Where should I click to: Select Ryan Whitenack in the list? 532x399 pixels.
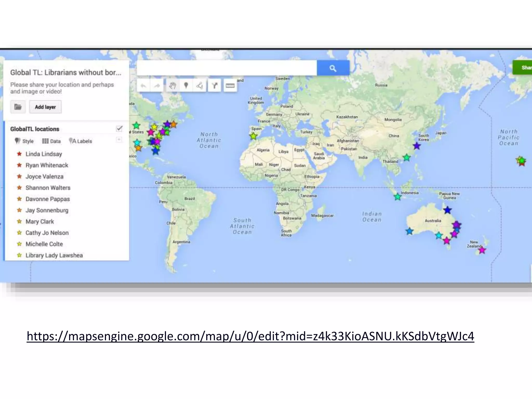(x=47, y=165)
